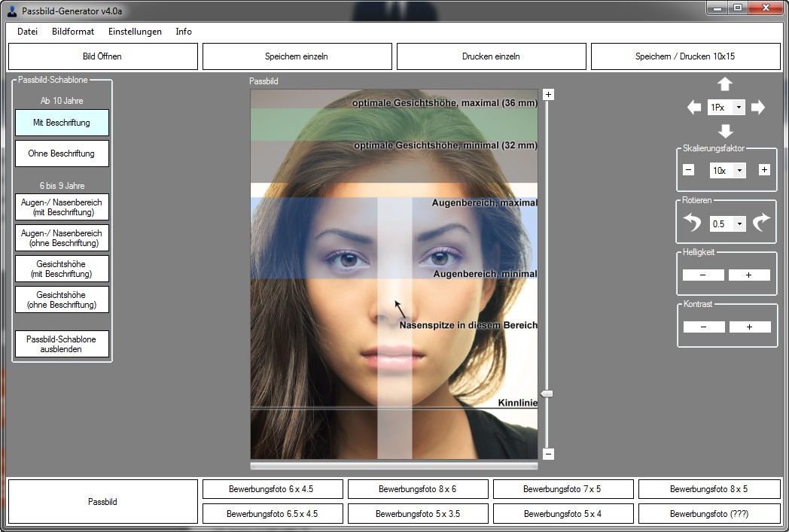Open the rotation angle dropdown showing 0.5

pos(727,223)
